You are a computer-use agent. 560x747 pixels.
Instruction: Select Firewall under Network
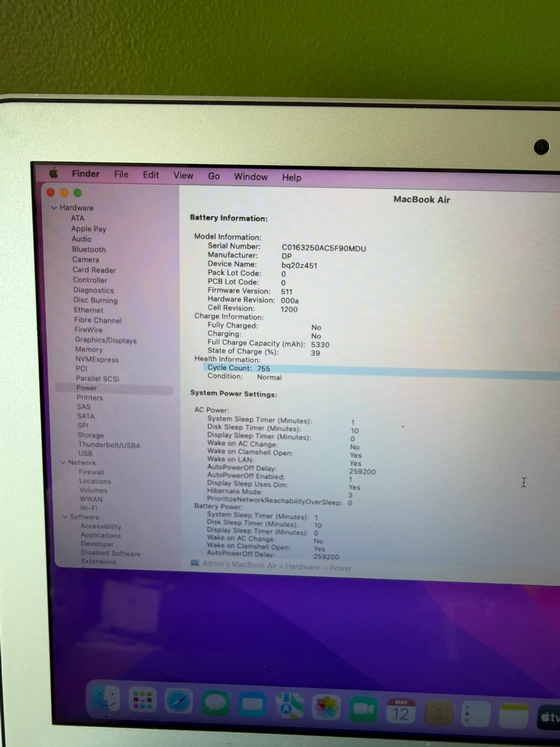[x=91, y=472]
